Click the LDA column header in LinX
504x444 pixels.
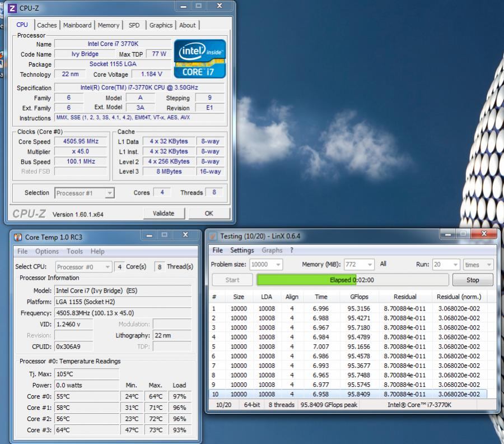[267, 297]
